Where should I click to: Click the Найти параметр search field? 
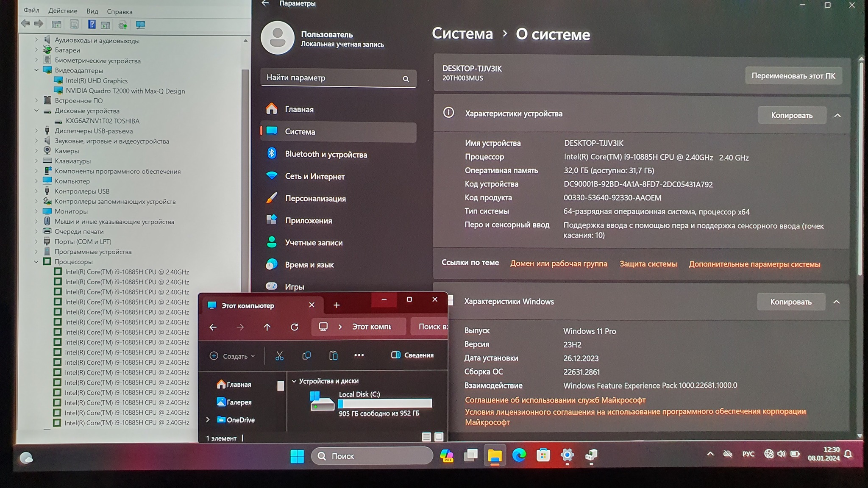point(331,78)
